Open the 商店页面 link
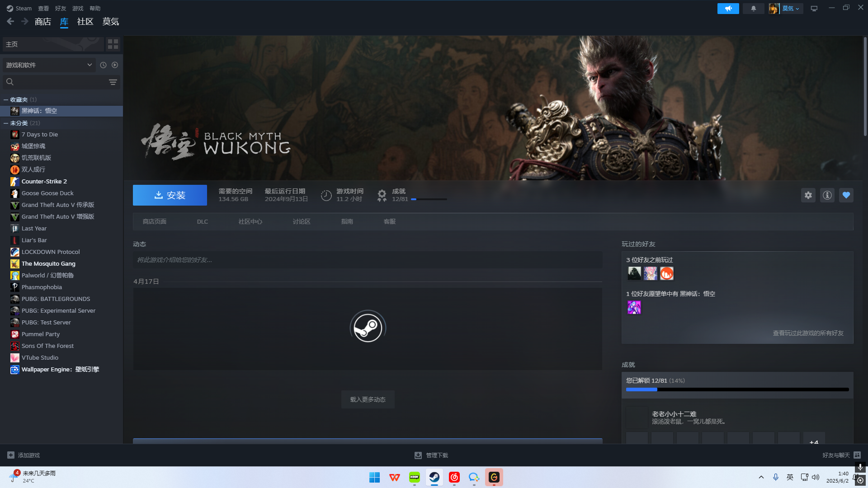 [x=155, y=221]
